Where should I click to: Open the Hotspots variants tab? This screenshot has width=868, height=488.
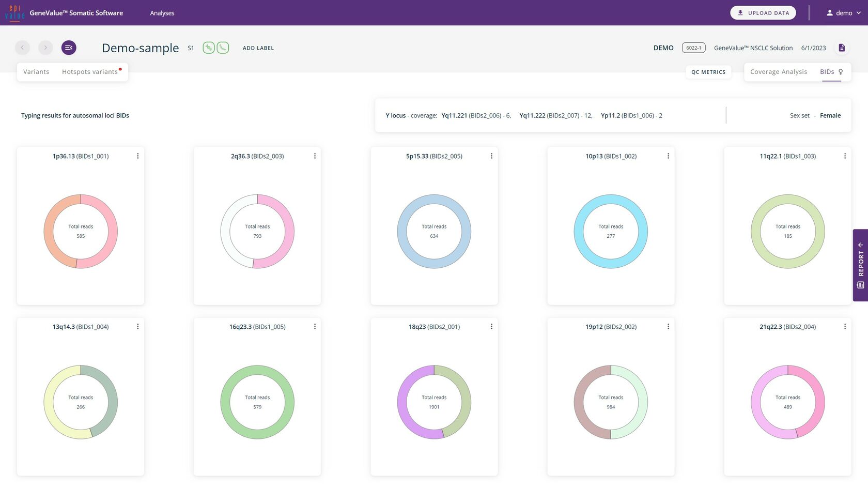(90, 72)
